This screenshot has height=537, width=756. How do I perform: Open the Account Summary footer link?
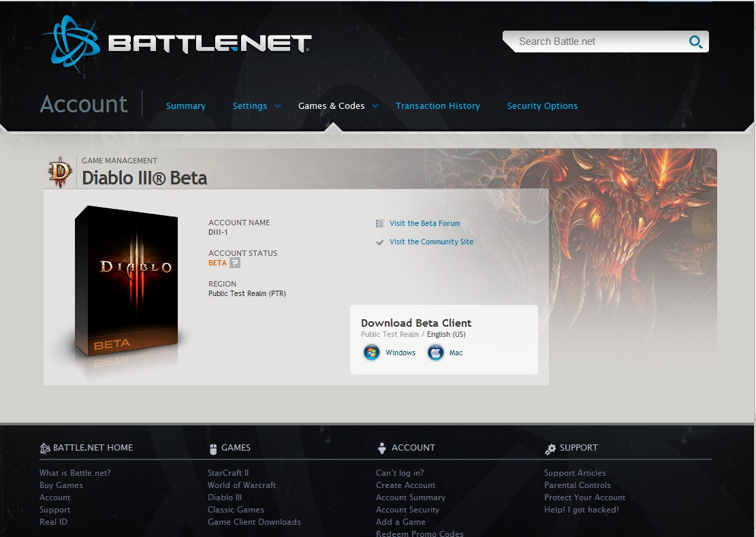point(411,498)
